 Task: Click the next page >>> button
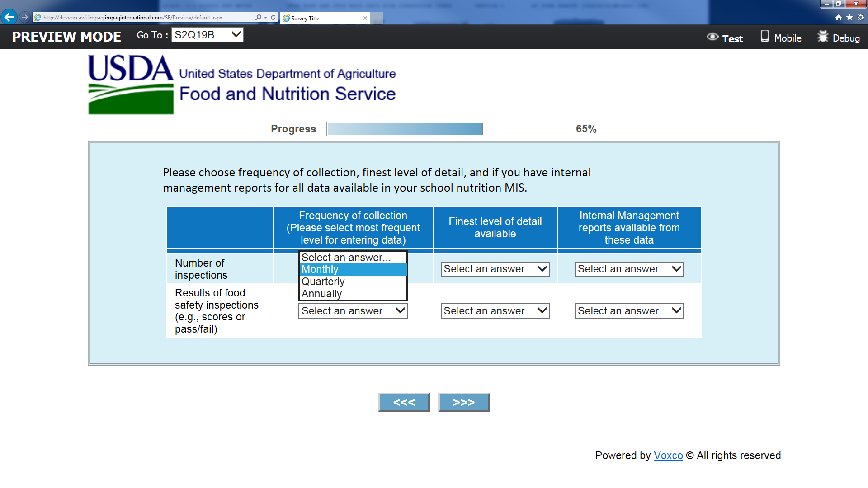click(x=464, y=402)
